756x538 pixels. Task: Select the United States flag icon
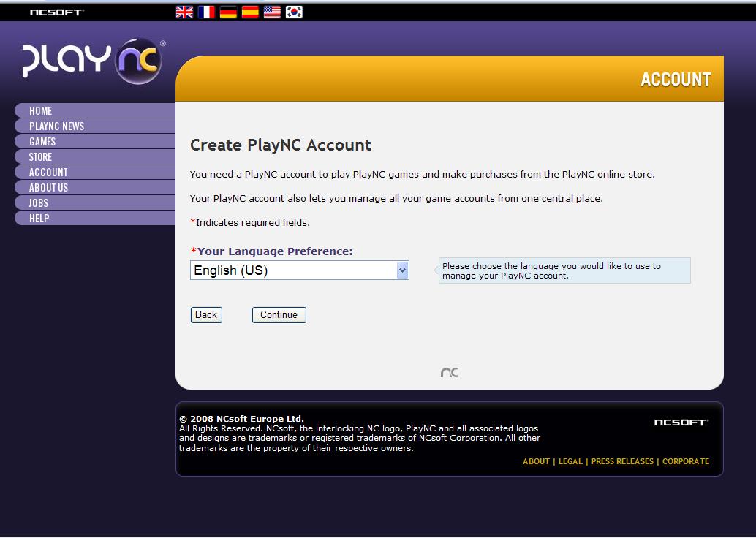(272, 12)
